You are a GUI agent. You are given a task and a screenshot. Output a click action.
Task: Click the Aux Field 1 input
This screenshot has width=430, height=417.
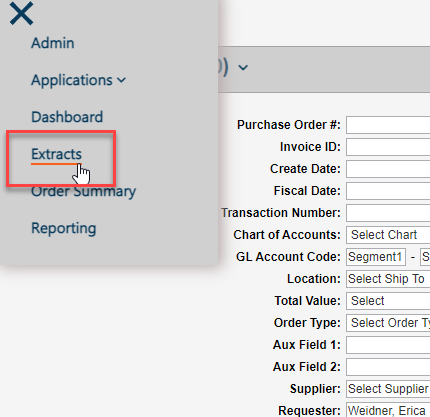(388, 345)
